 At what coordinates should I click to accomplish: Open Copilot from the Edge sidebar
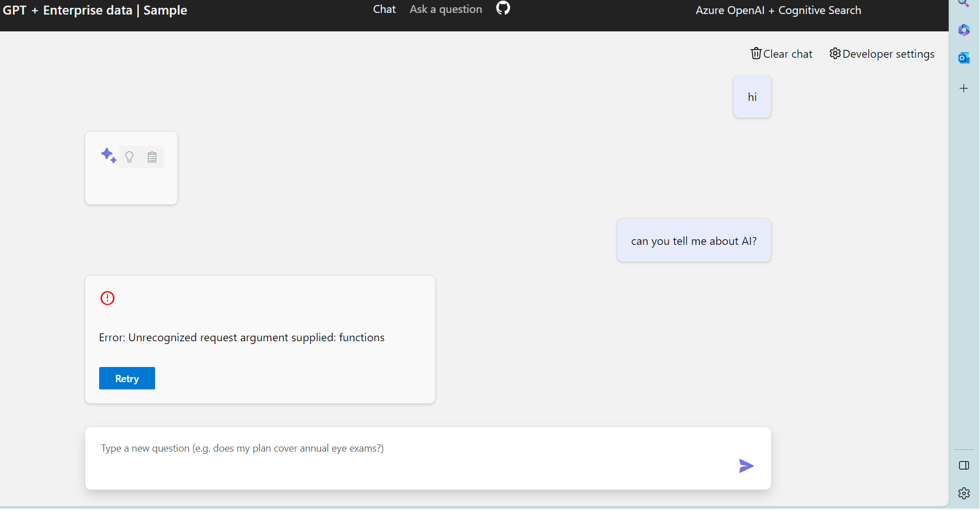(x=964, y=30)
